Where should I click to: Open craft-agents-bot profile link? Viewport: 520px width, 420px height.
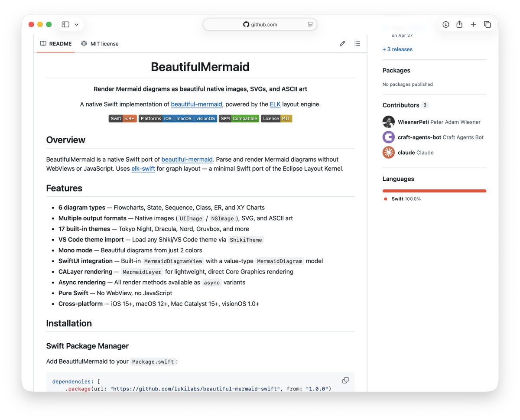click(441, 137)
